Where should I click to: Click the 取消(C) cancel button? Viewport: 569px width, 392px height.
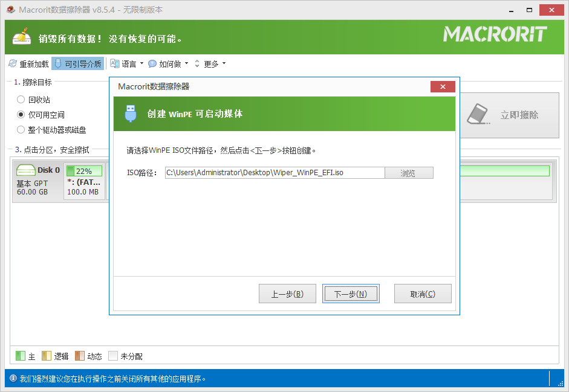pyautogui.click(x=423, y=294)
